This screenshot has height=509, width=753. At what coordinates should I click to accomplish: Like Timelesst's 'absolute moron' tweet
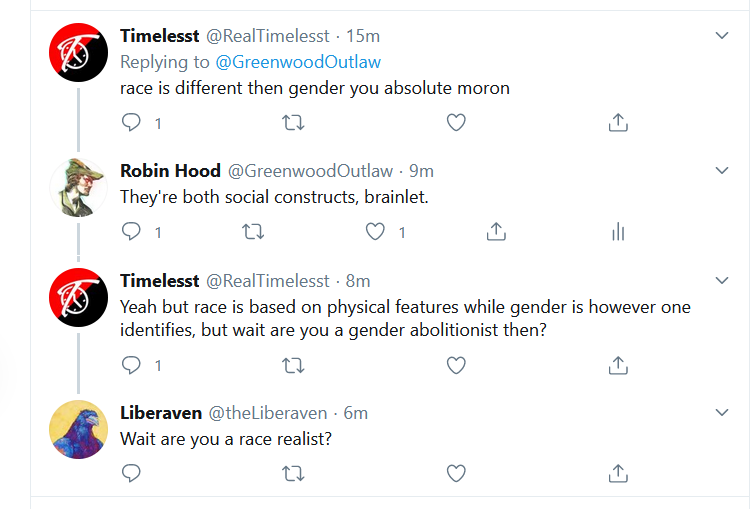pos(456,123)
